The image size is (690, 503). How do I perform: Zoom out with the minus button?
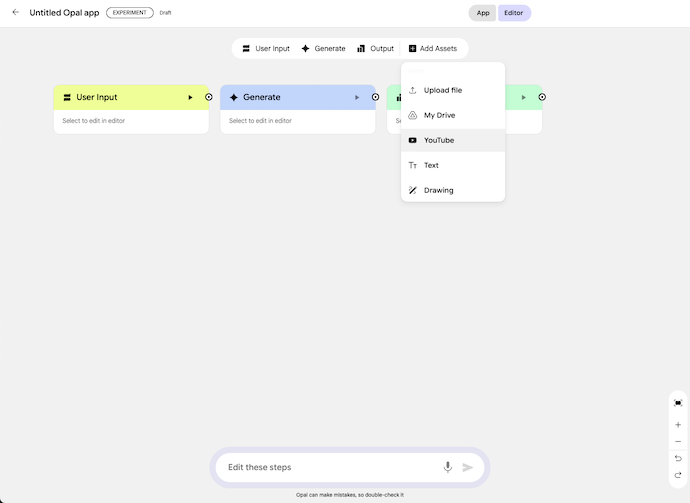(x=678, y=441)
